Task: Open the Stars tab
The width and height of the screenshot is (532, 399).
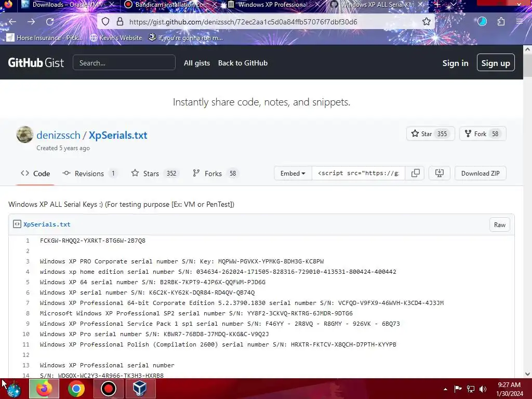Action: [x=155, y=174]
